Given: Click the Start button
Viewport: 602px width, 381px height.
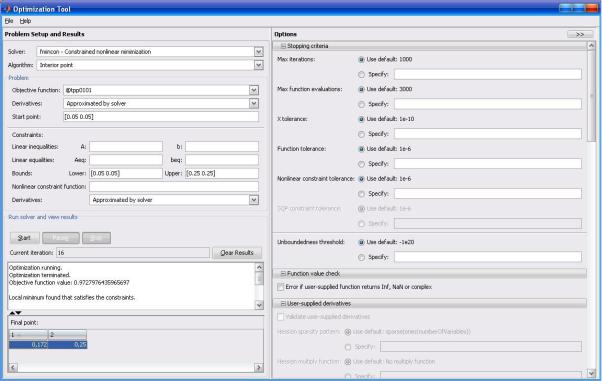Looking at the screenshot, I should click(25, 238).
